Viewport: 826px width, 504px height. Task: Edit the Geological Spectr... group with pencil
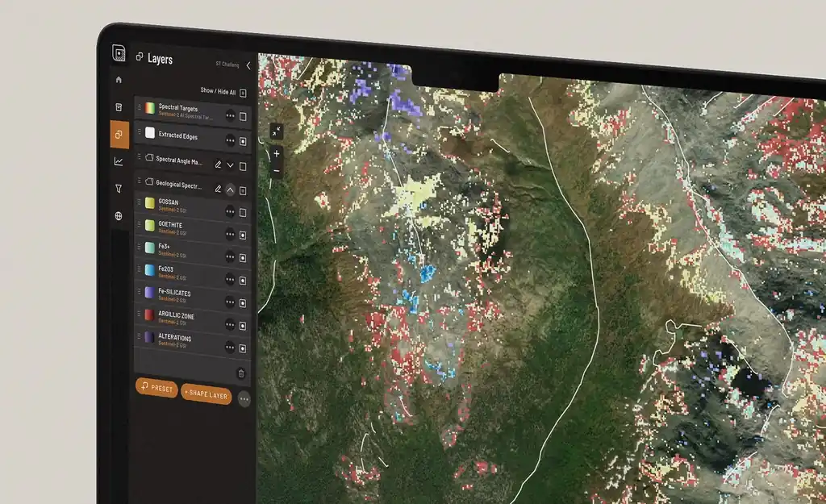(218, 189)
